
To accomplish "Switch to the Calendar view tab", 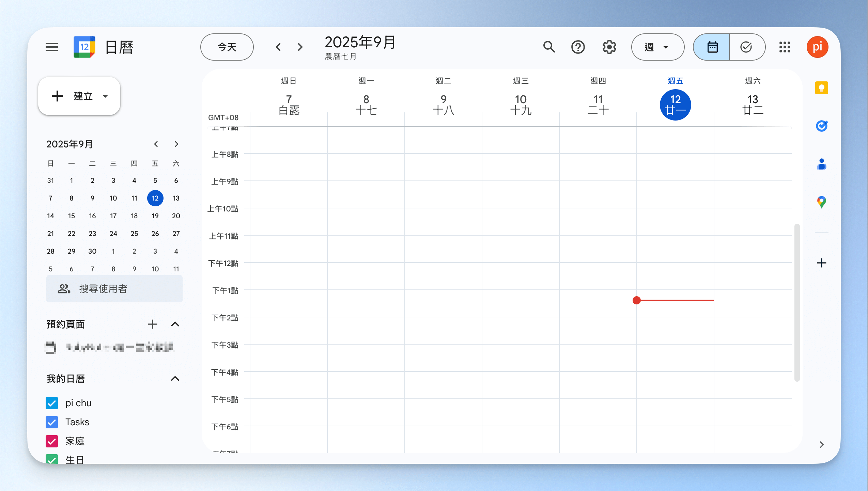I will pos(712,47).
